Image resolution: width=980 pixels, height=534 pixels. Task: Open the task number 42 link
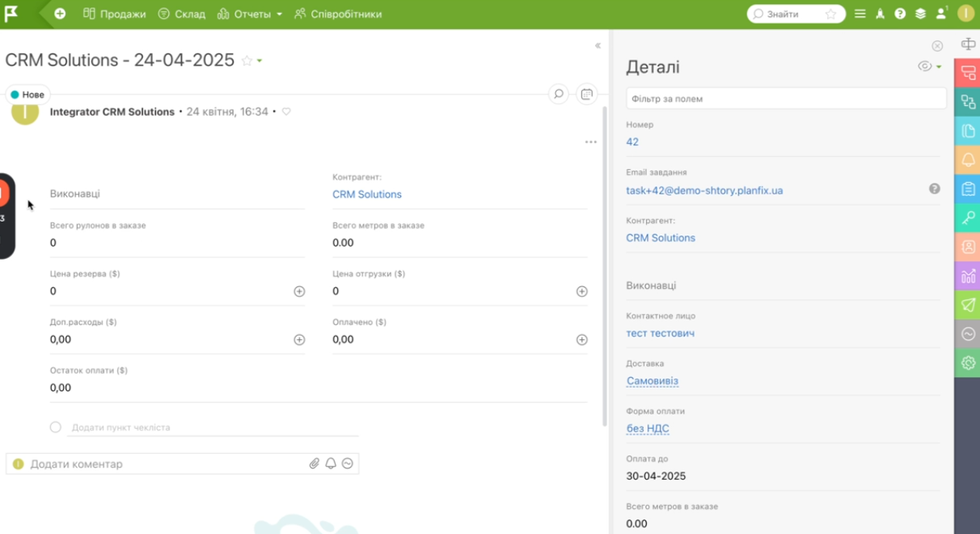632,142
